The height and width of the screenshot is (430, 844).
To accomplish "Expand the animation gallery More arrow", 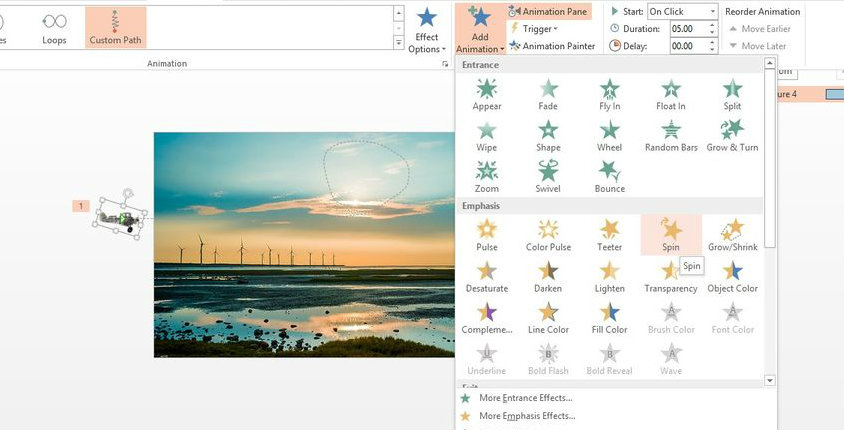I will pos(399,42).
